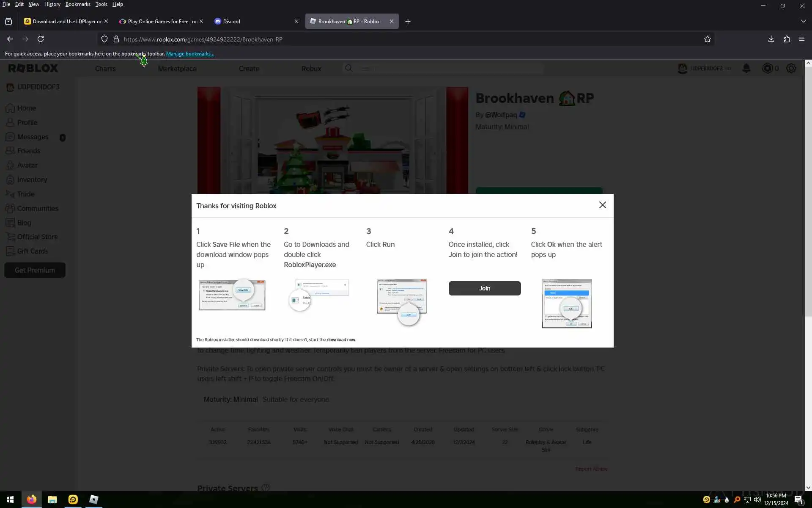Open the Windows Start menu

tap(10, 500)
